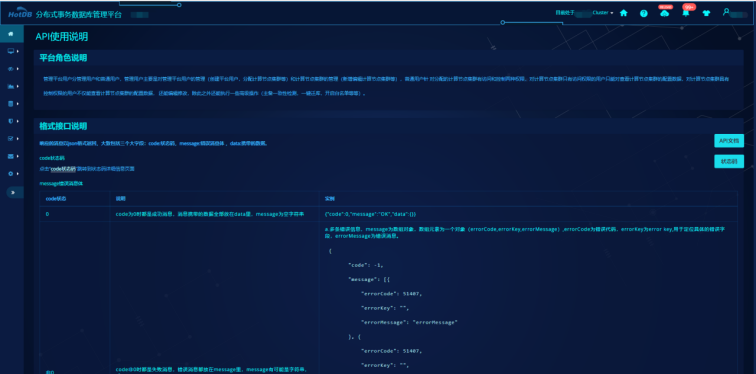Click the 状态码 button
This screenshot has height=374, width=756.
[x=729, y=161]
